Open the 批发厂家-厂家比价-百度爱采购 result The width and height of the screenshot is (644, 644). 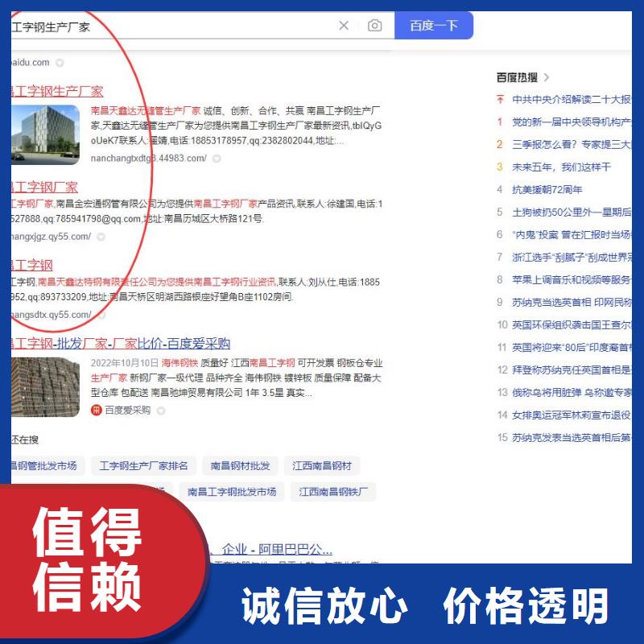click(x=121, y=344)
